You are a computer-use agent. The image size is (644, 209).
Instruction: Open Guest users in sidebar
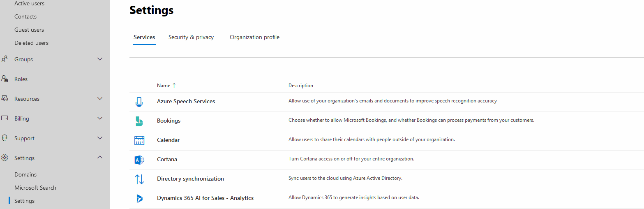pyautogui.click(x=29, y=30)
